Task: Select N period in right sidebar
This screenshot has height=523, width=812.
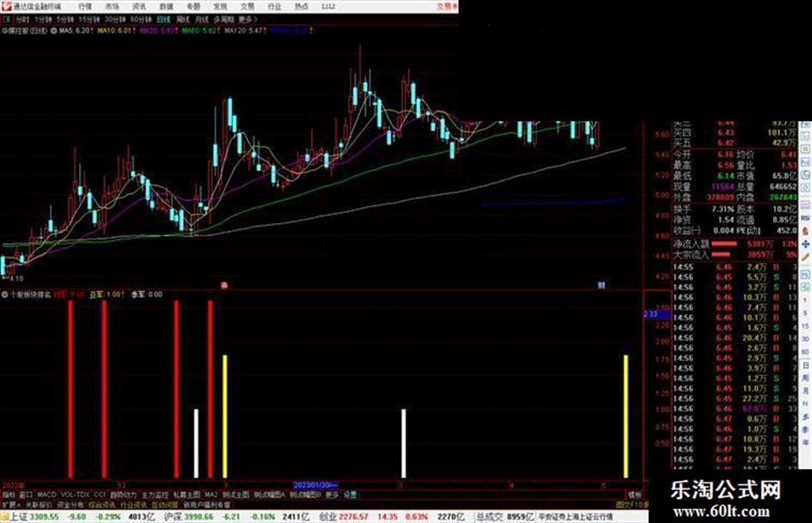Action: [805, 404]
